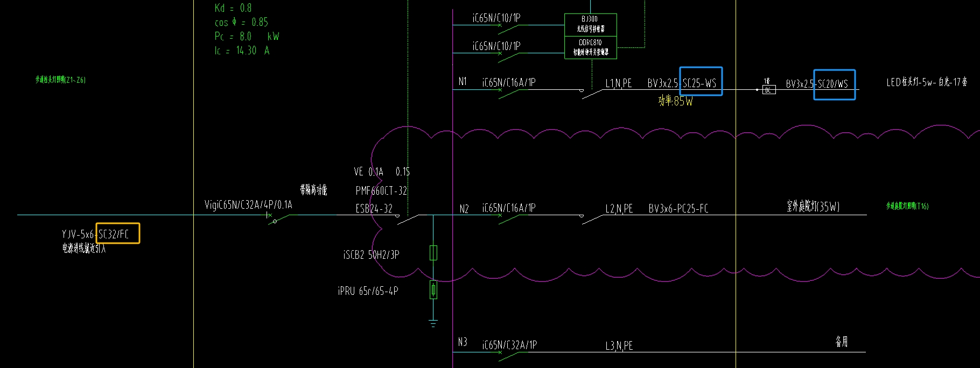This screenshot has height=368, width=980.
Task: Click the N1 circuit label
Action: [463, 81]
